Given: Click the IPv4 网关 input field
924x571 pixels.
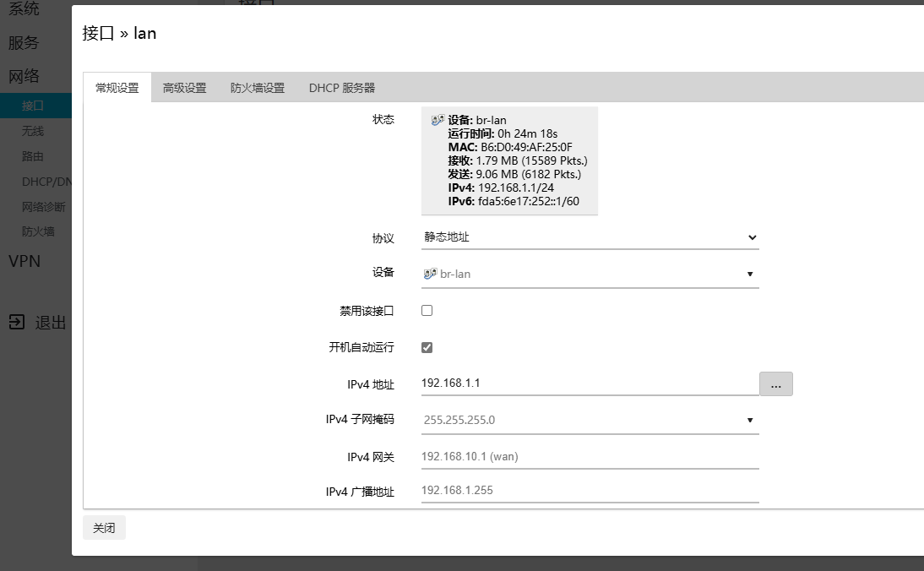Looking at the screenshot, I should coord(590,457).
